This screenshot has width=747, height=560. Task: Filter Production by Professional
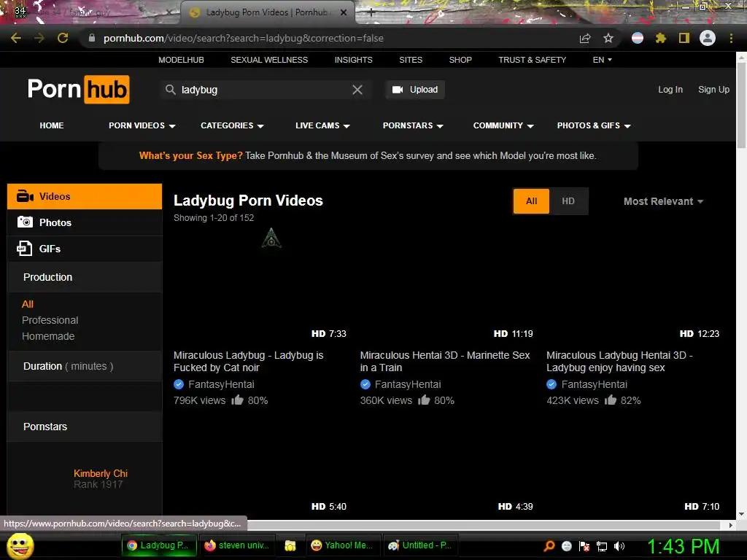tap(50, 320)
